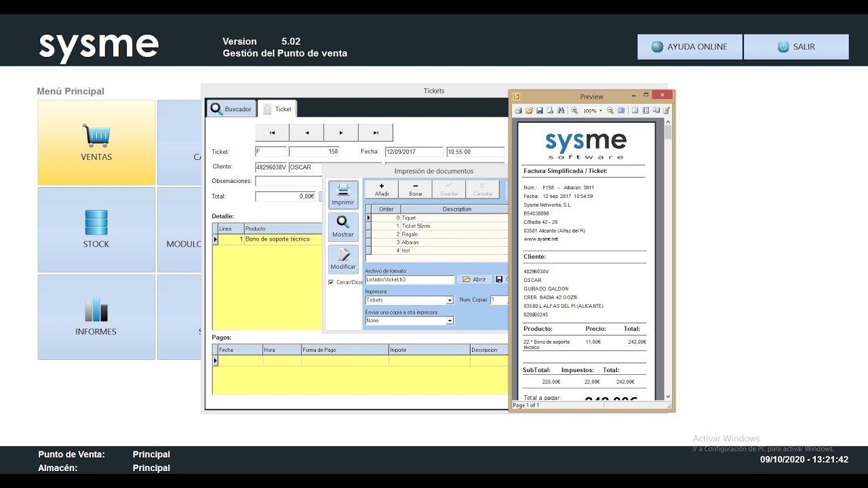Image resolution: width=868 pixels, height=488 pixels.
Task: Click the Total field showing 0,00€
Action: click(285, 196)
